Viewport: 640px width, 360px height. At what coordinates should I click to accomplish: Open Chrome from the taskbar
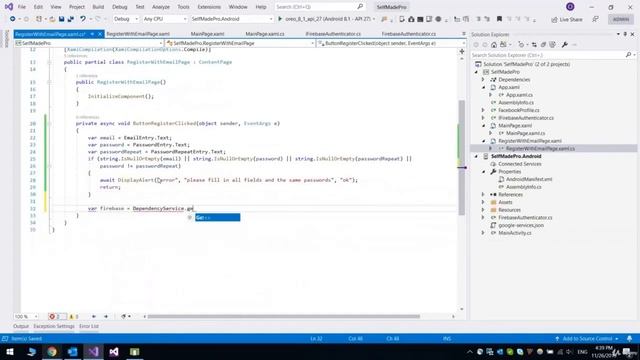click(x=52, y=352)
